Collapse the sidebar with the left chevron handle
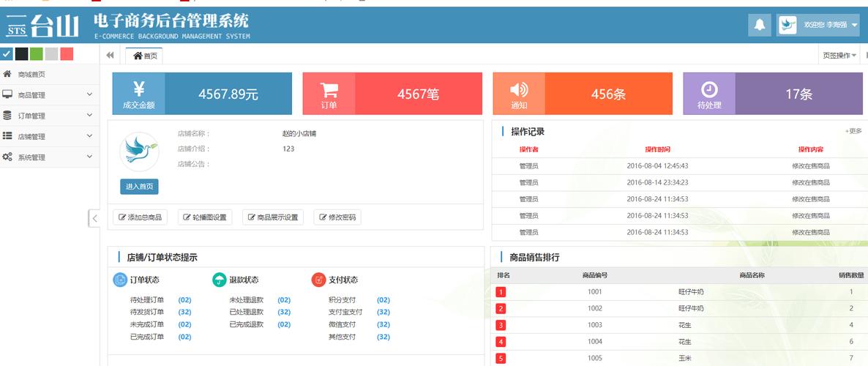This screenshot has height=366, width=868. click(94, 218)
